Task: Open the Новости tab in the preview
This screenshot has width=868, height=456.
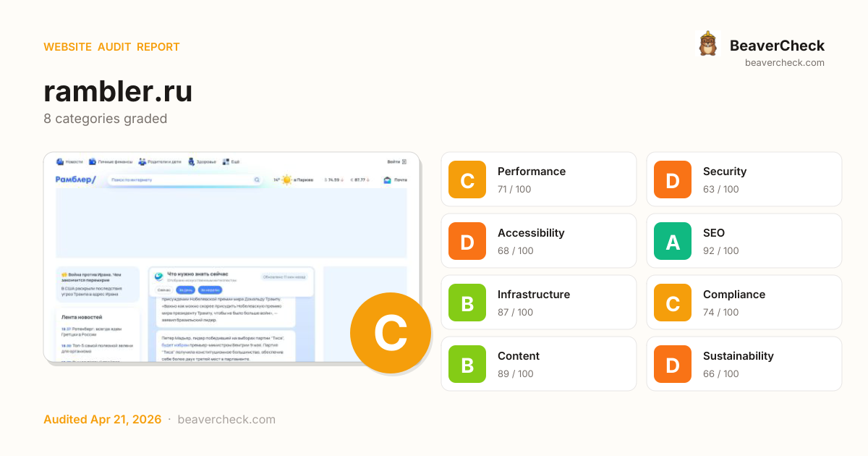Action: coord(70,161)
